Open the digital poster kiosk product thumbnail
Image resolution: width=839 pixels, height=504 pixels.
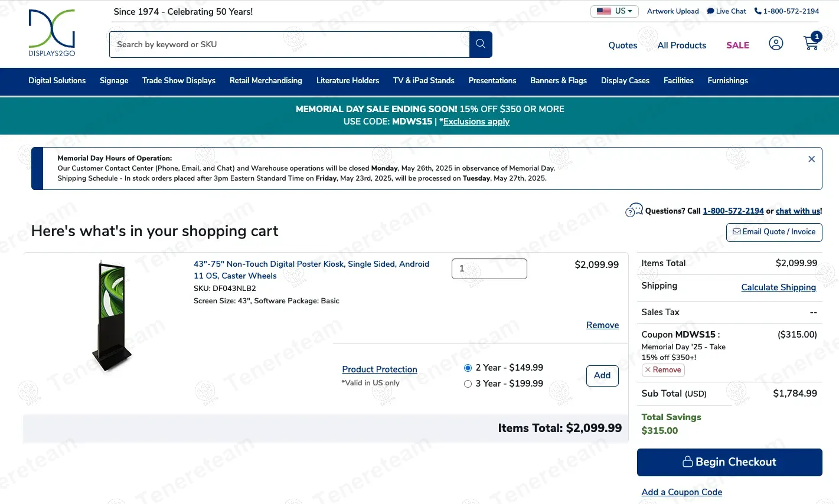coord(112,316)
